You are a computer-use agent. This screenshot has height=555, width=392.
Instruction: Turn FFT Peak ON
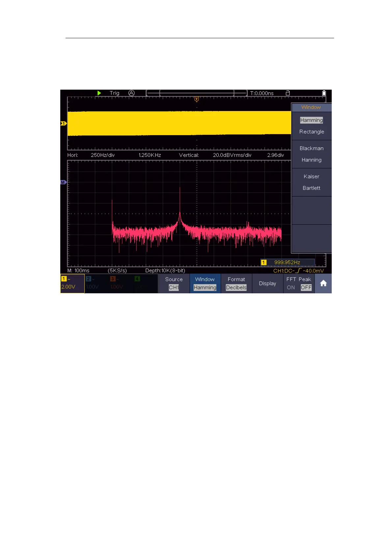tap(291, 287)
